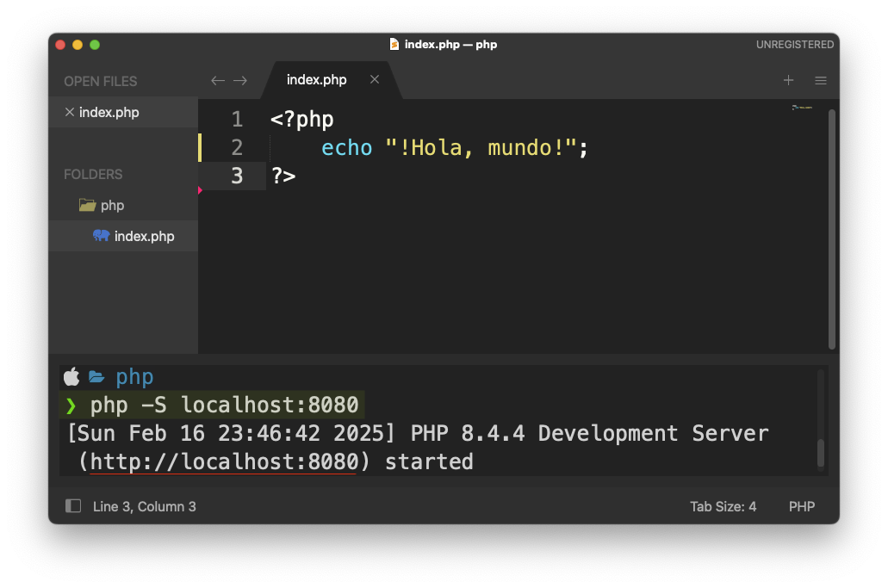
Task: Toggle the sidebar using status bar icon
Action: pyautogui.click(x=73, y=506)
